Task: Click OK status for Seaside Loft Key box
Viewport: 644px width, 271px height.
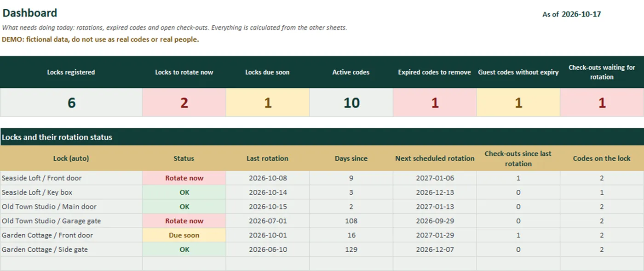Action: click(184, 192)
